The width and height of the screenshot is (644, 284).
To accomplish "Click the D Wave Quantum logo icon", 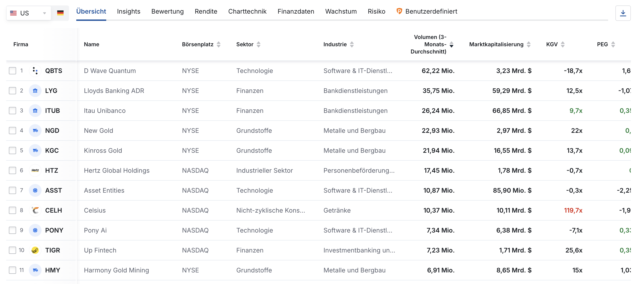I will [35, 71].
